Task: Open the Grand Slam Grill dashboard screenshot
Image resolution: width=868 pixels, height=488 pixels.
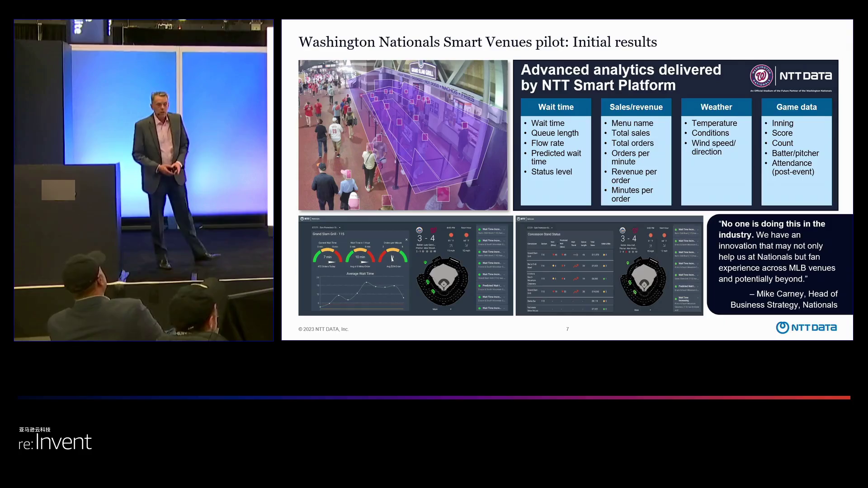Action: pos(406,266)
